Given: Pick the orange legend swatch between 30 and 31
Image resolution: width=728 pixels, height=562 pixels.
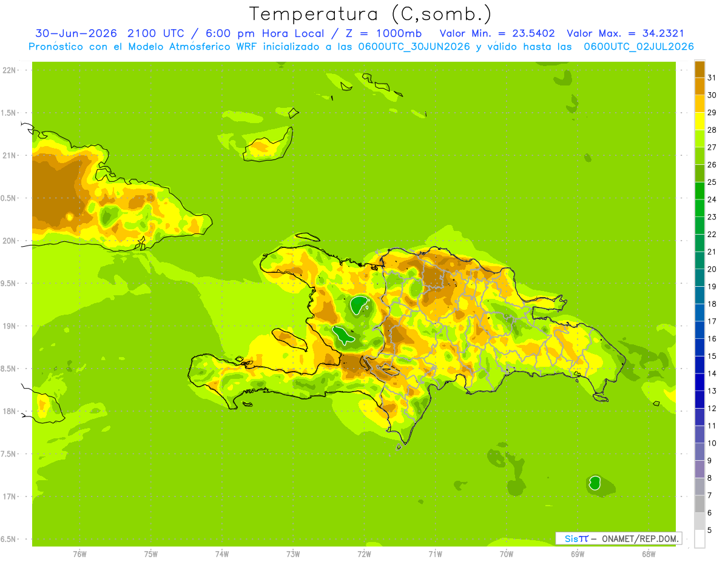Looking at the screenshot, I should point(699,85).
